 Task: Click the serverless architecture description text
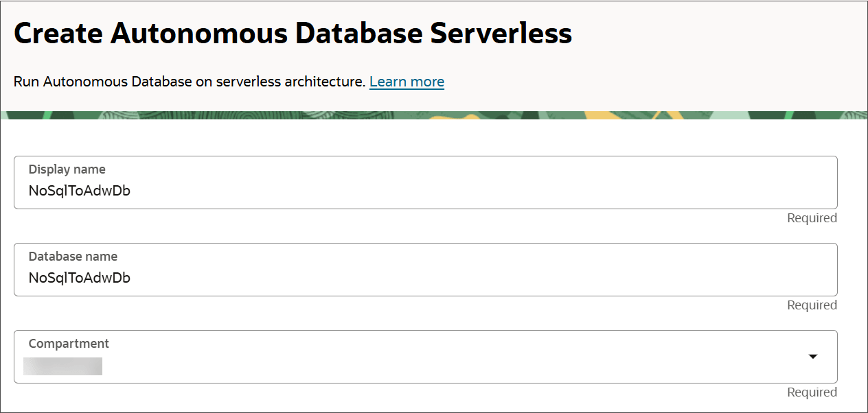click(189, 82)
